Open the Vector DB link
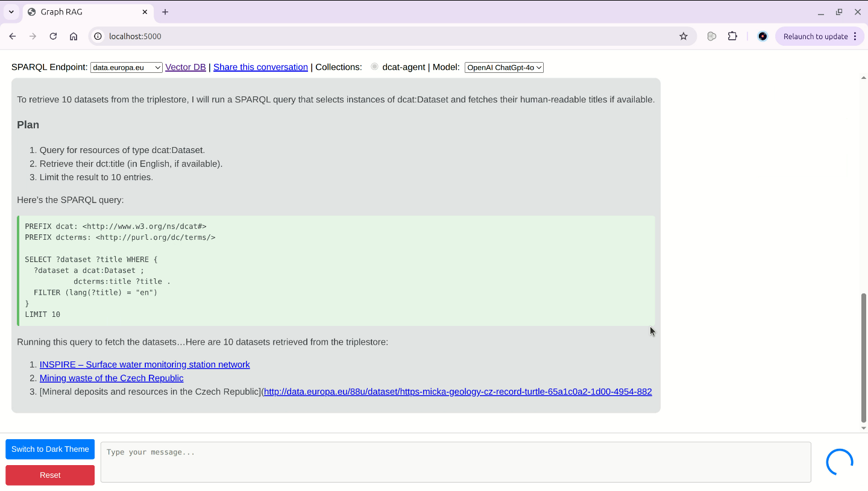 click(x=186, y=67)
